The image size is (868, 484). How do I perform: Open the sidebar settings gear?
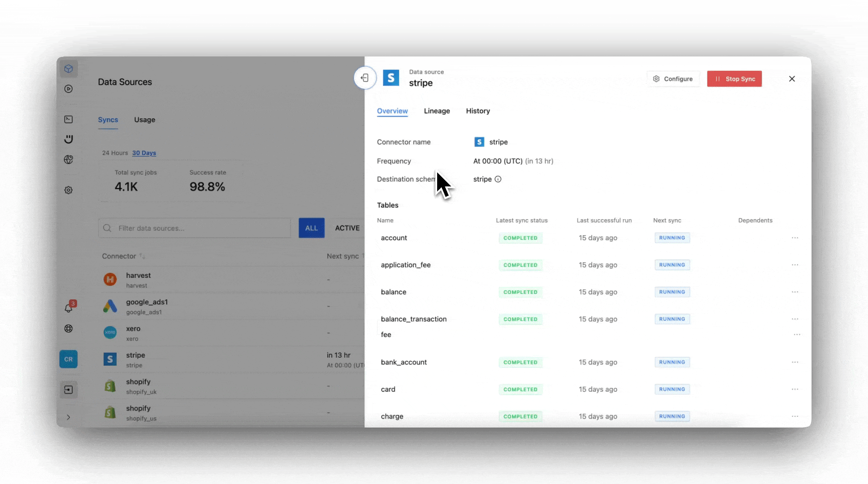pos(69,190)
